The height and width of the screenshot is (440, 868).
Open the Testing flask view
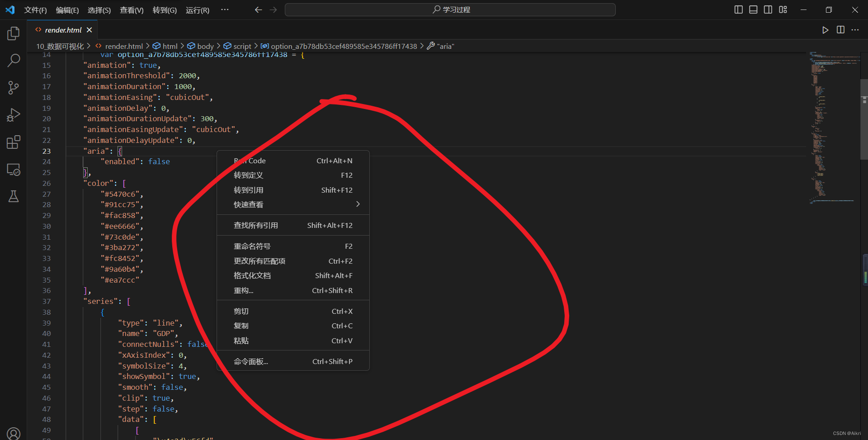tap(14, 196)
